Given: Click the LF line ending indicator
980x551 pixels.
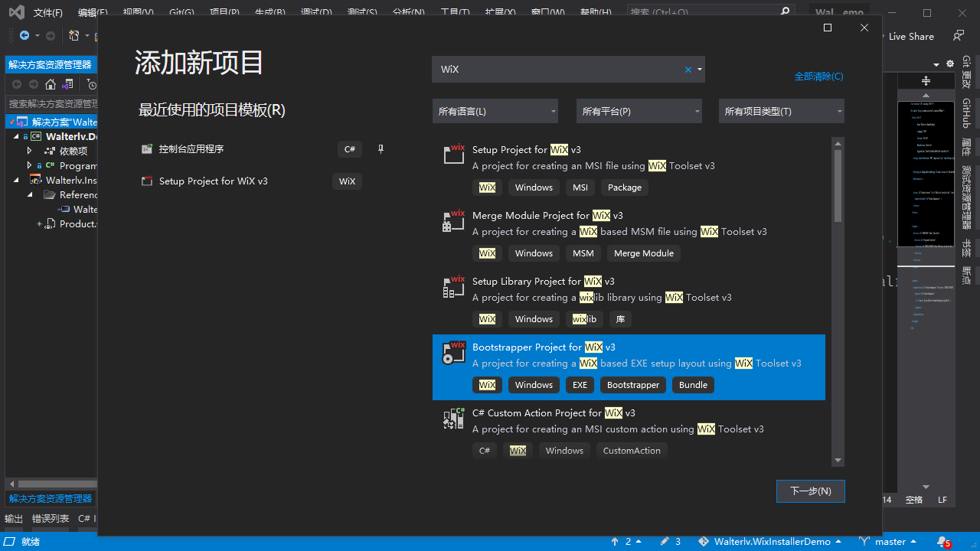Looking at the screenshot, I should [942, 500].
